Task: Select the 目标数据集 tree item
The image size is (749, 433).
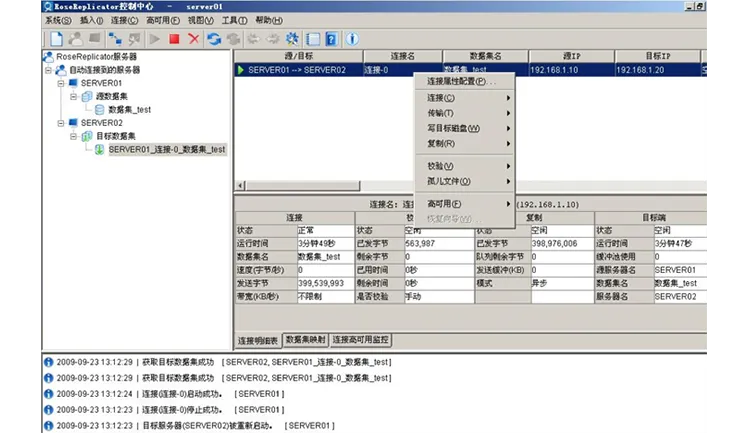Action: tap(116, 136)
